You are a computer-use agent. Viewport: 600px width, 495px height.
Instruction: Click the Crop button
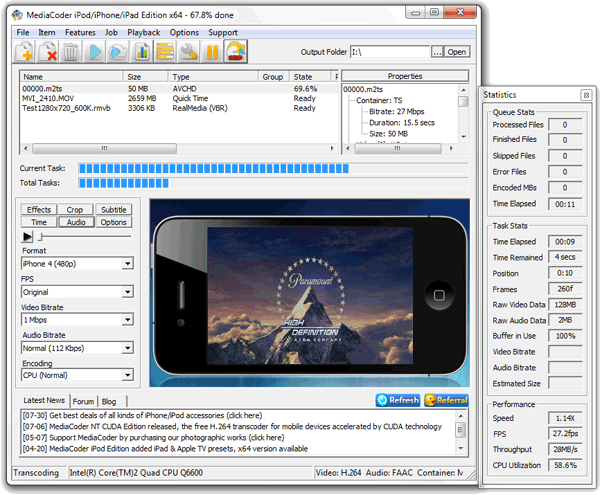click(x=75, y=210)
